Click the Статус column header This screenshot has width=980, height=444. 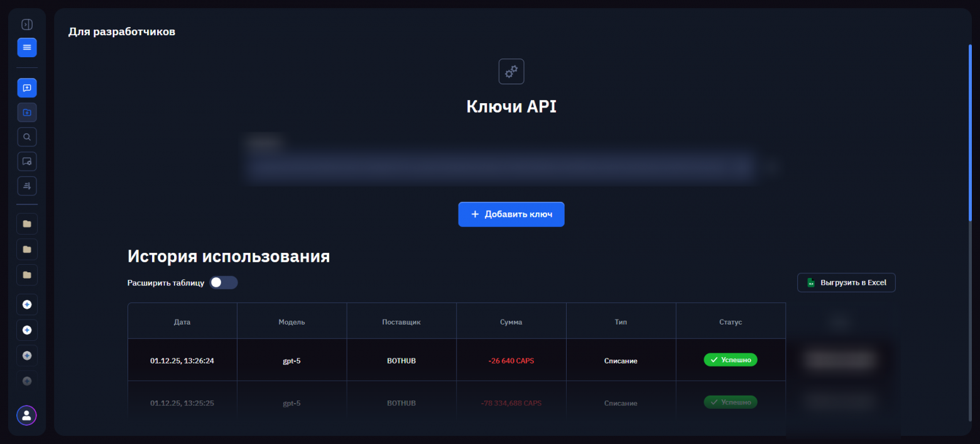pyautogui.click(x=731, y=321)
